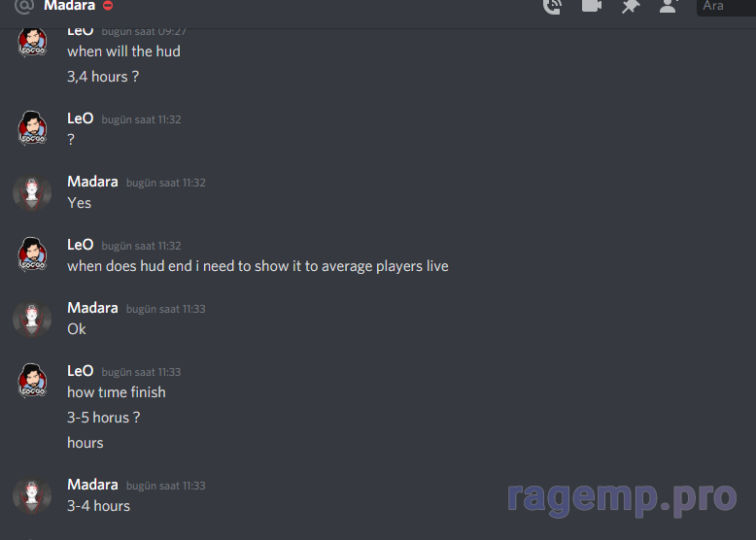This screenshot has height=540, width=756.
Task: Click LeO's avatar next to 'how time finish'
Action: pyautogui.click(x=32, y=381)
